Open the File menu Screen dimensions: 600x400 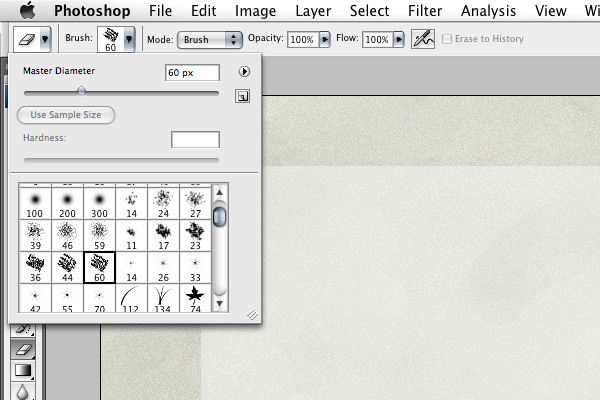coord(160,11)
